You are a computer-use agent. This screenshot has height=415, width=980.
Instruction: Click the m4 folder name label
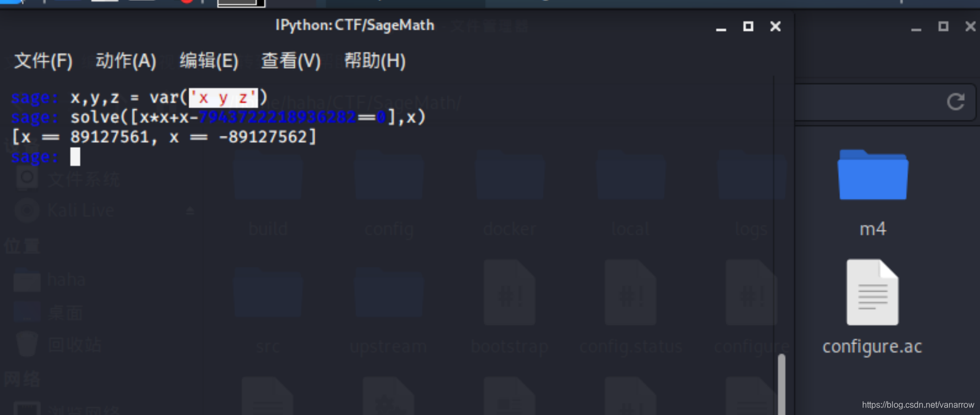pos(873,229)
